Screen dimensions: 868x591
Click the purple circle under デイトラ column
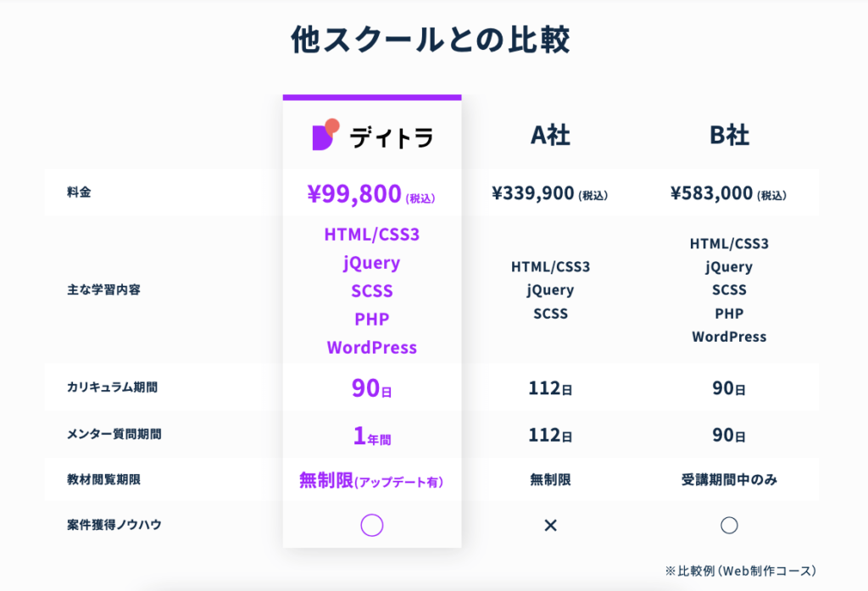[x=372, y=525]
